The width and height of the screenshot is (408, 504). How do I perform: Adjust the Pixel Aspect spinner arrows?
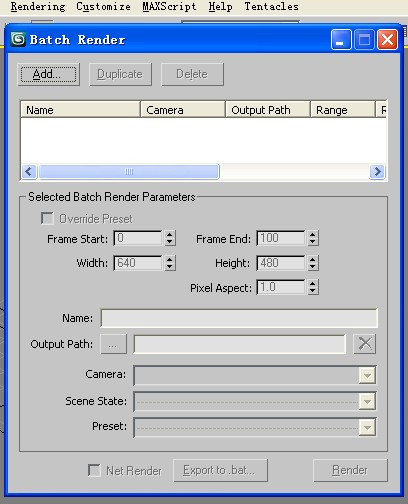click(313, 287)
